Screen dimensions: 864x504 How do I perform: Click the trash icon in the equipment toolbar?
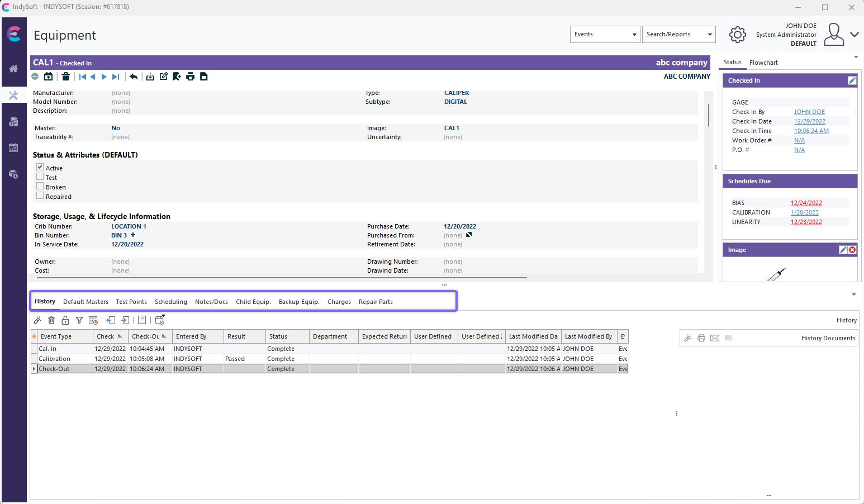(65, 77)
